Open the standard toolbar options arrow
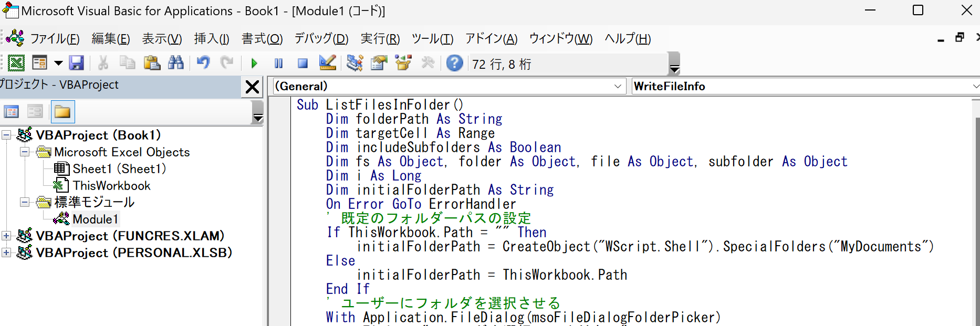 coord(675,64)
